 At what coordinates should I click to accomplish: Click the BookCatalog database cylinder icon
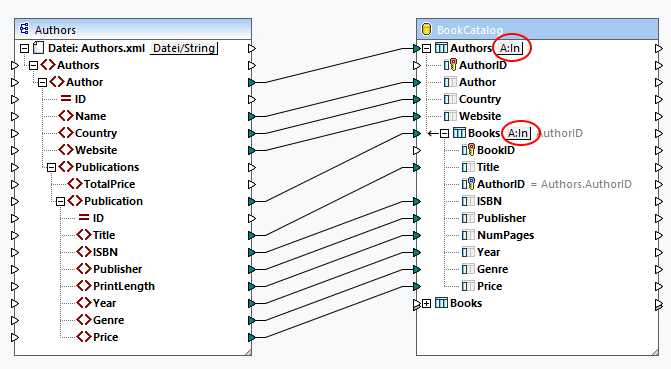(426, 29)
